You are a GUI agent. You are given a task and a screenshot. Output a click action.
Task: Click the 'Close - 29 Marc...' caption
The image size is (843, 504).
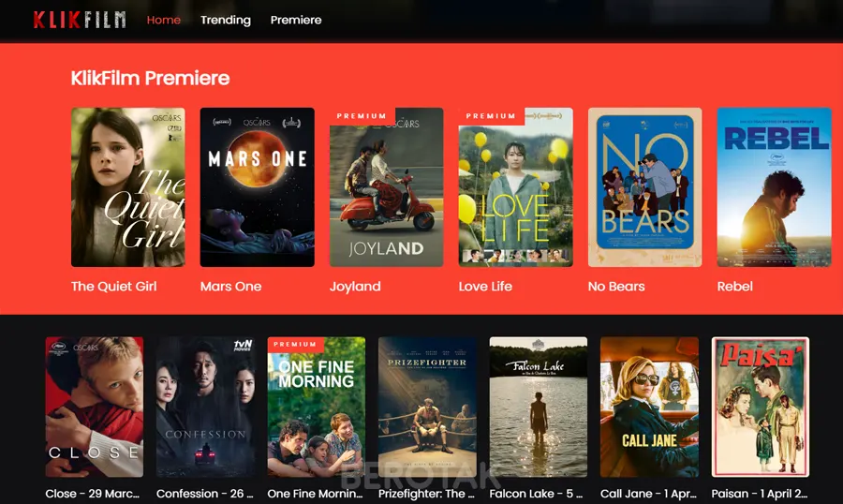click(x=93, y=494)
